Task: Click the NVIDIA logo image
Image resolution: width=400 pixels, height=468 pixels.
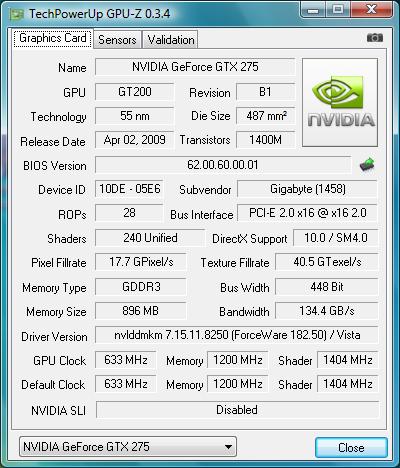Action: tap(340, 102)
